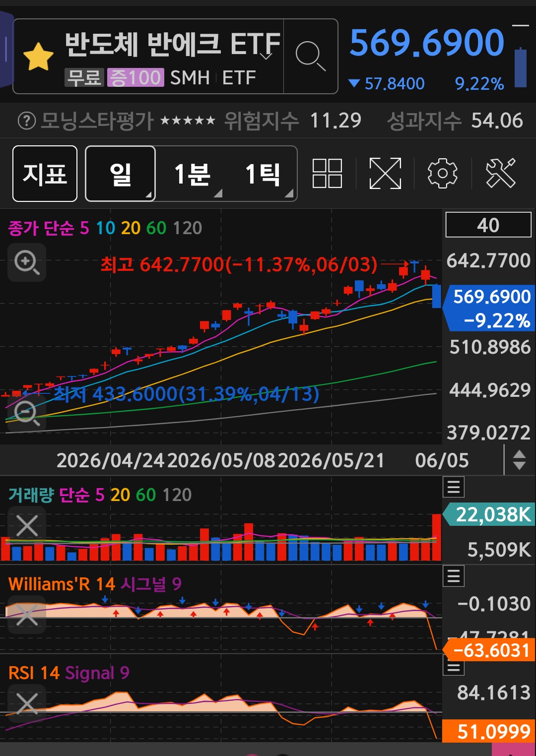Close the RSI indicator panel X

pyautogui.click(x=27, y=703)
